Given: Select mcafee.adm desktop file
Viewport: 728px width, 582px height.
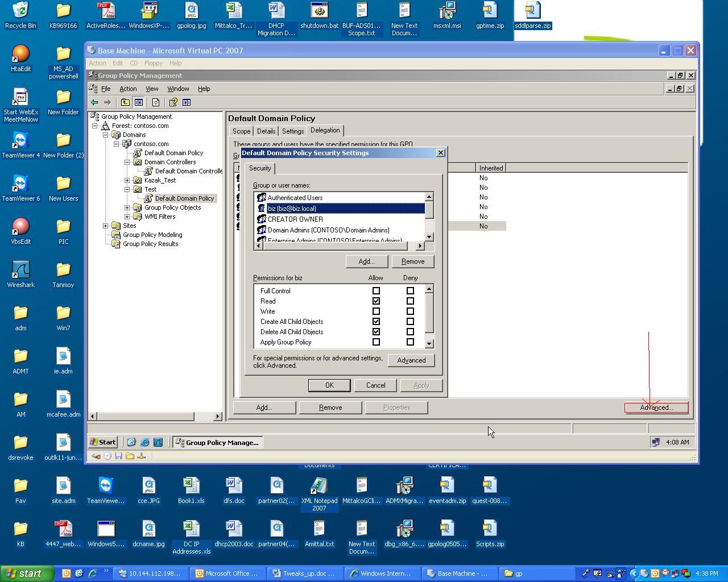Looking at the screenshot, I should pyautogui.click(x=63, y=404).
